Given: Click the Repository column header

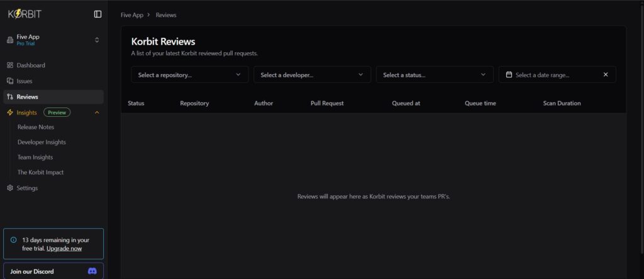Looking at the screenshot, I should pyautogui.click(x=194, y=104).
